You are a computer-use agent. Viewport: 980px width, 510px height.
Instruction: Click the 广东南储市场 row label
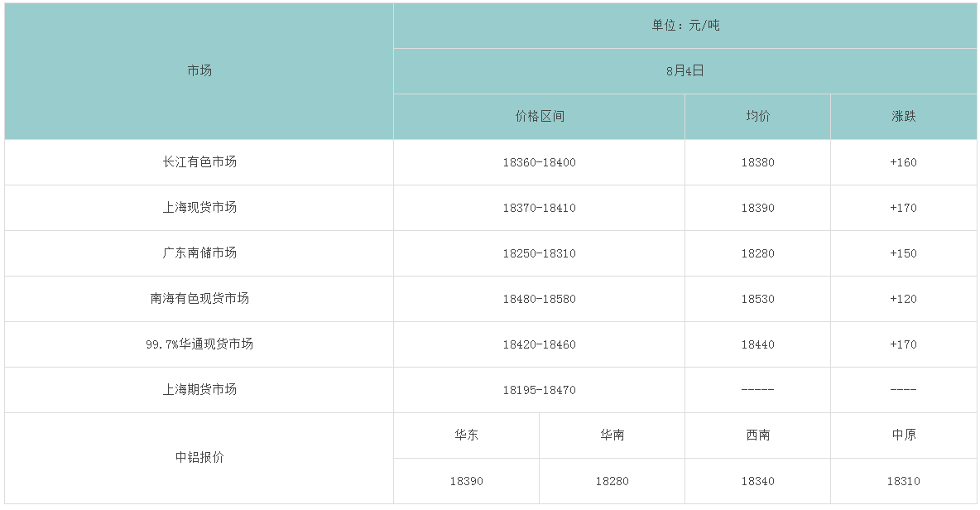(x=199, y=253)
